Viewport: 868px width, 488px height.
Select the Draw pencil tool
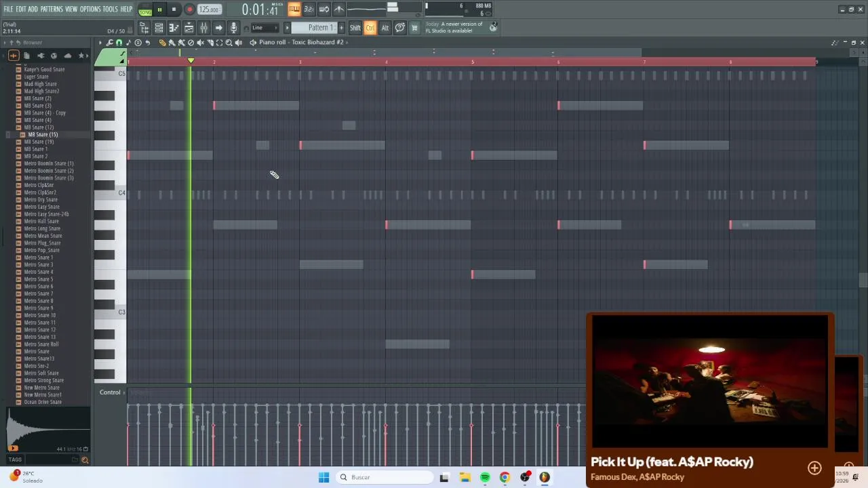click(162, 42)
